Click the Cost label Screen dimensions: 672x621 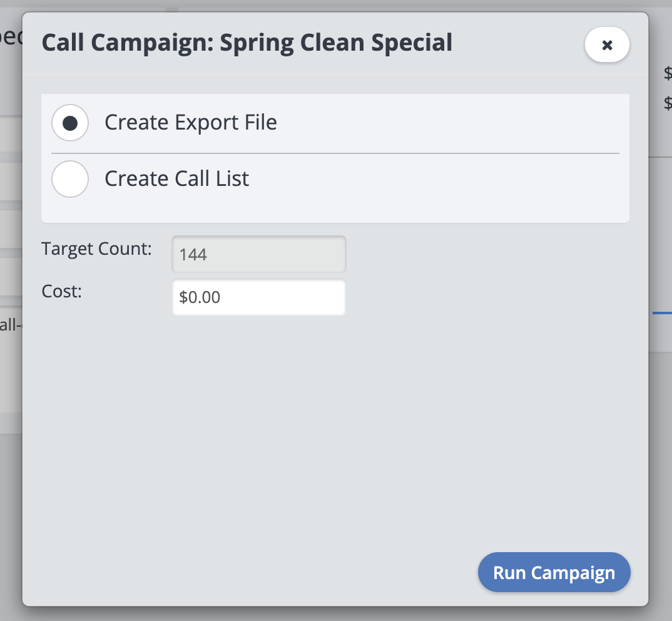click(x=61, y=291)
